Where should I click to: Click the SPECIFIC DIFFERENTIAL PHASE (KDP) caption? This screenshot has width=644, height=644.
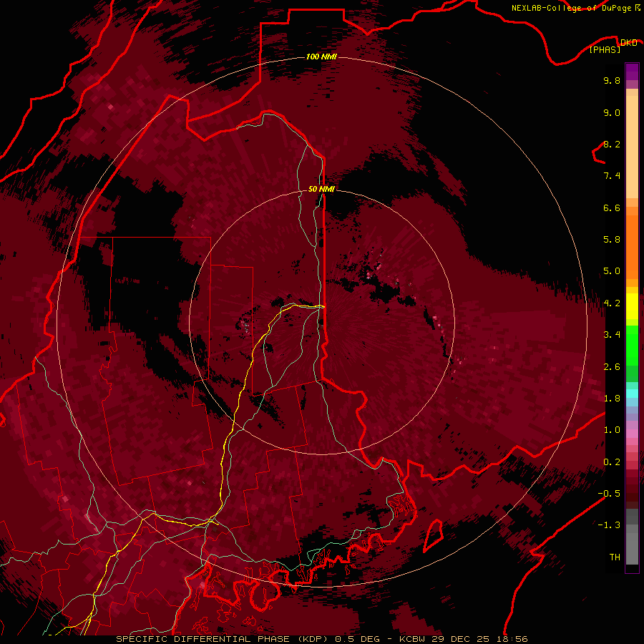223,639
